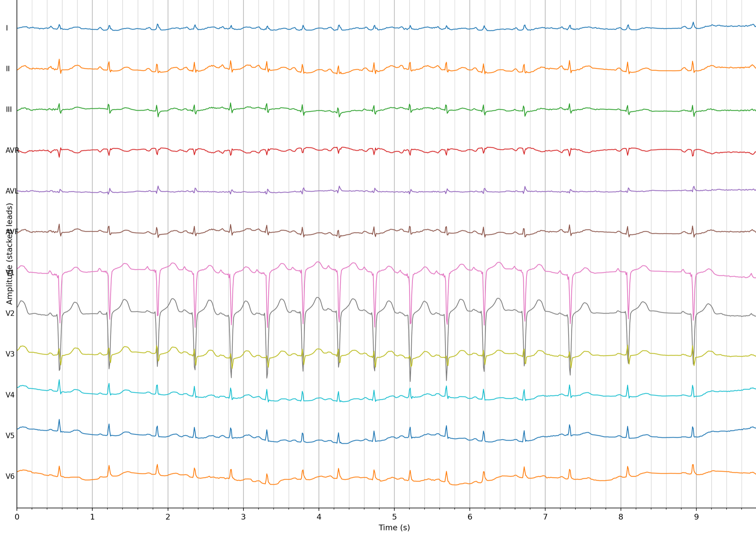This screenshot has width=756, height=537.
Task: Click the 5 second tick label
Action: tap(394, 517)
